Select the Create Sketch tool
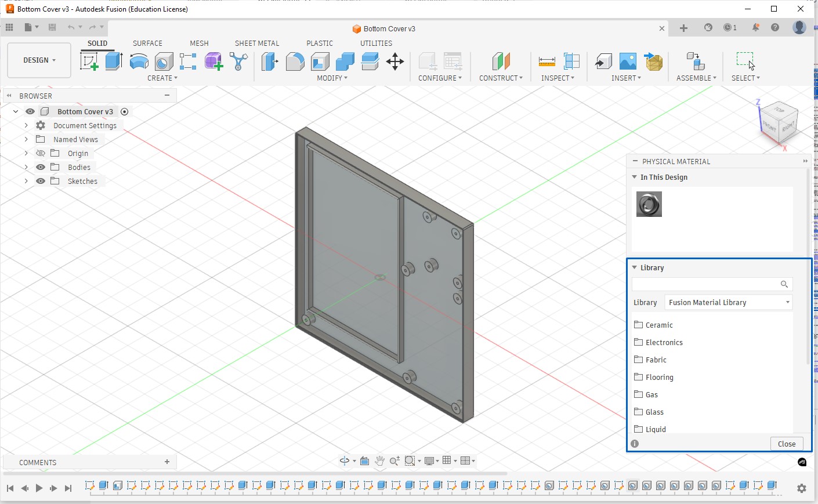818x504 pixels. [89, 61]
